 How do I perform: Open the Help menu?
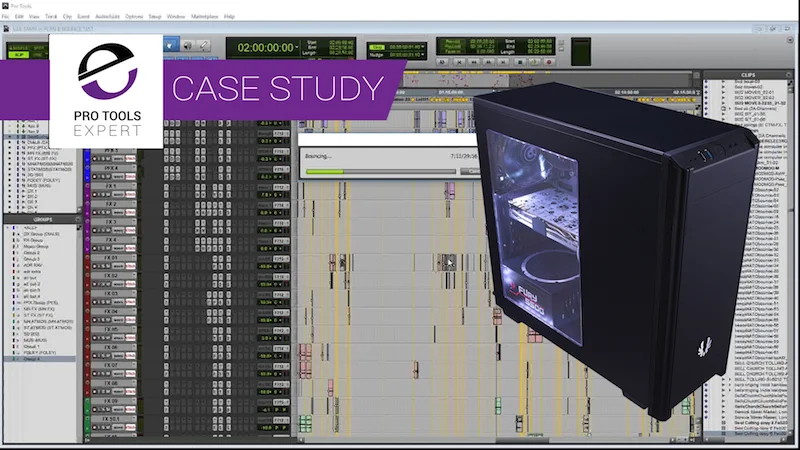[229, 17]
